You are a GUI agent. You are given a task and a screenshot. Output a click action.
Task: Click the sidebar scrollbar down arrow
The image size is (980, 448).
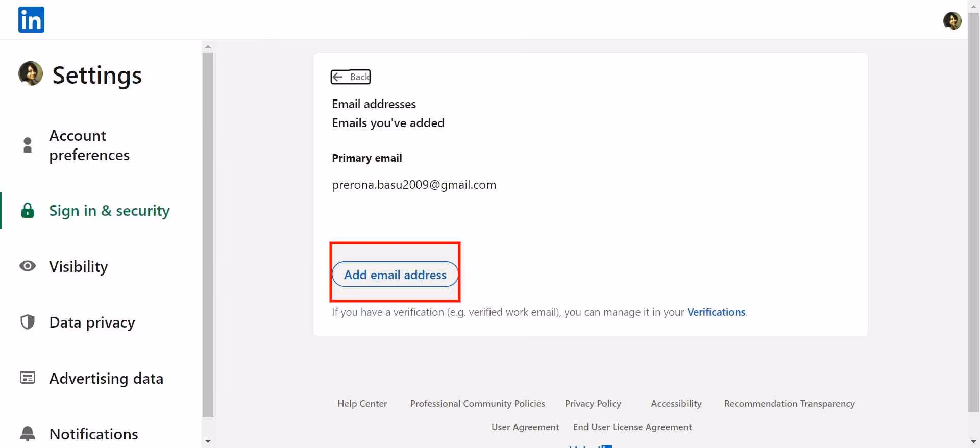tap(208, 441)
